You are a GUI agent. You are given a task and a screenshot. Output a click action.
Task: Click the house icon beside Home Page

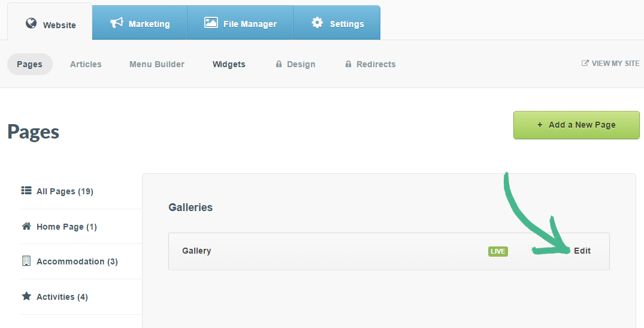26,226
